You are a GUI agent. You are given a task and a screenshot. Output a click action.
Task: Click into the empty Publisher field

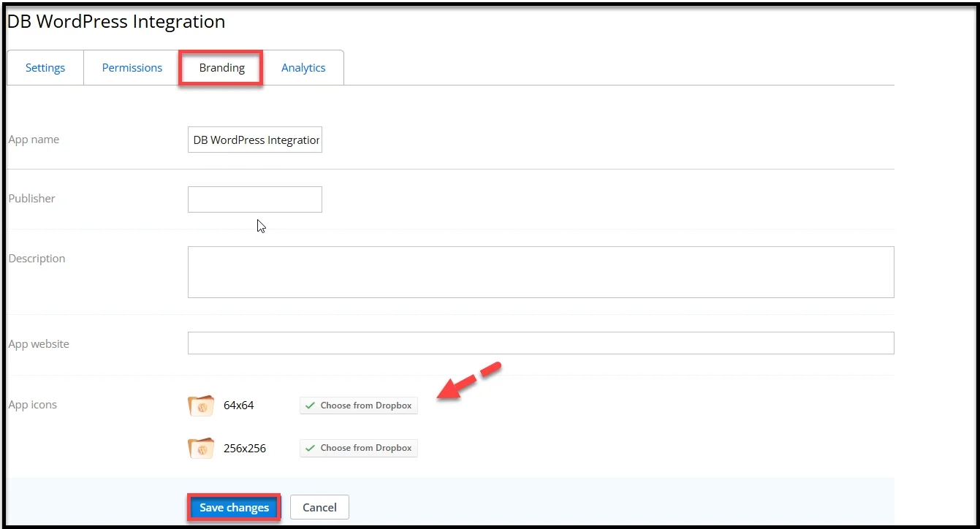255,199
